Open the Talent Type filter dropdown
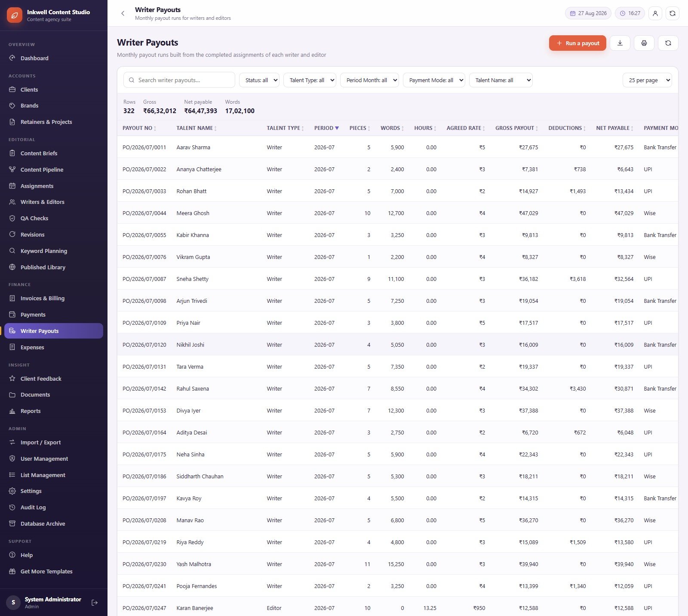 coord(310,80)
